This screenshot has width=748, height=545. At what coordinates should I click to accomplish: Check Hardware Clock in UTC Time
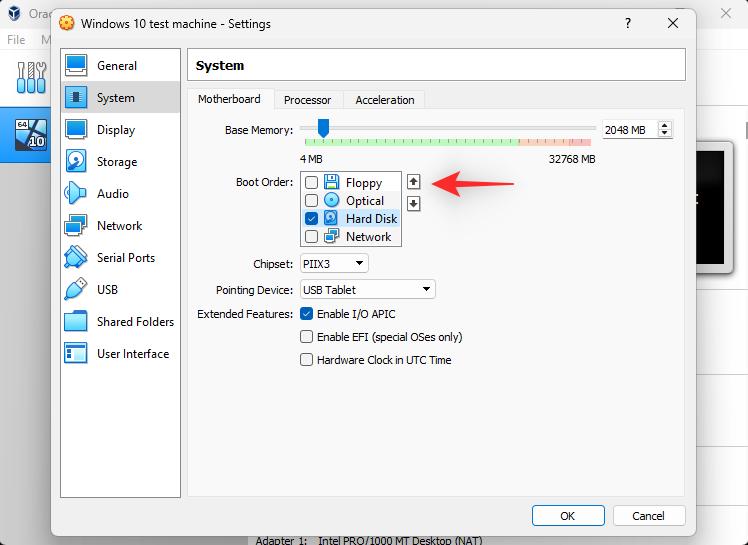[306, 359]
